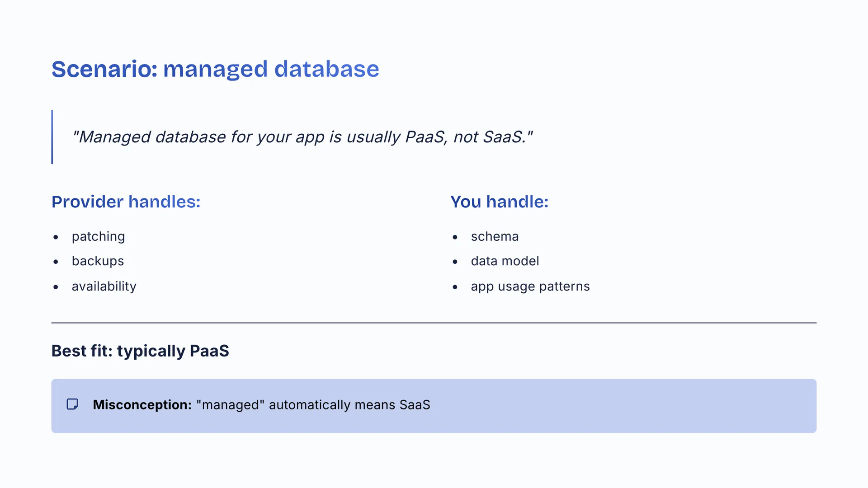Click the bullet dot before 'schema'
The width and height of the screenshot is (868, 488).
455,237
